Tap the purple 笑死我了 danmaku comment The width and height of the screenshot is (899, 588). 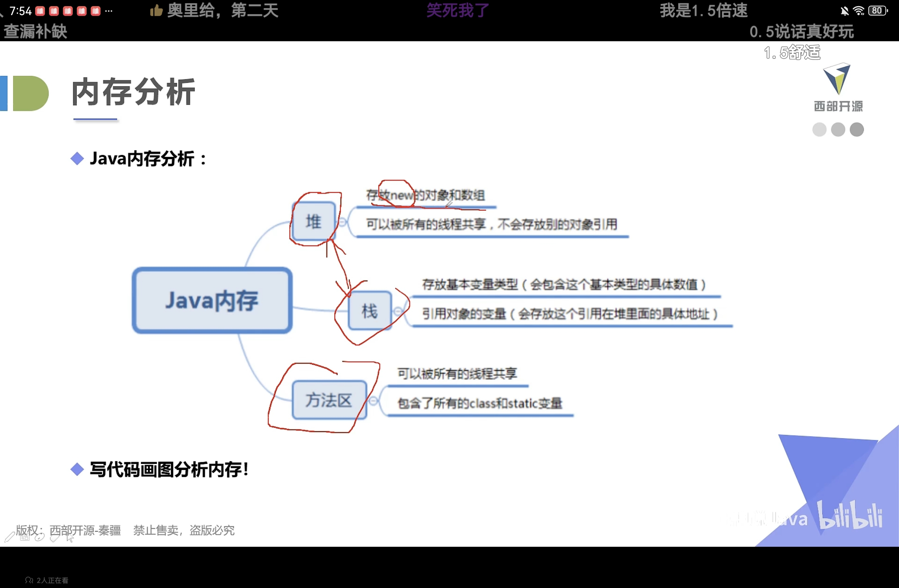(457, 10)
